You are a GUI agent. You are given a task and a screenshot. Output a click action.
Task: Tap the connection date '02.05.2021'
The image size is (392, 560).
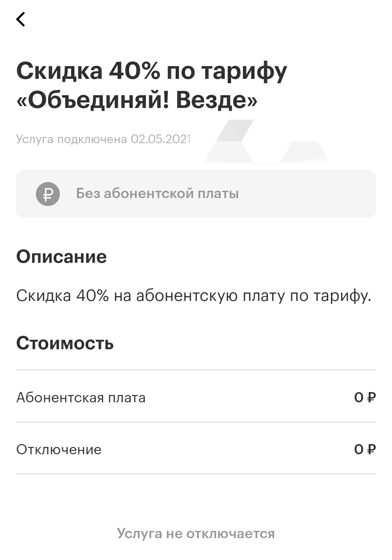click(x=161, y=139)
